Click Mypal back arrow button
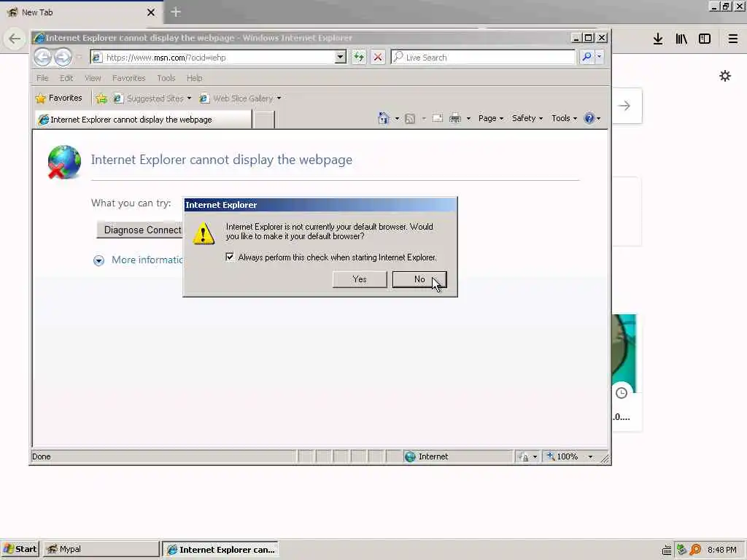Viewport: 747px width, 560px height. click(x=15, y=39)
